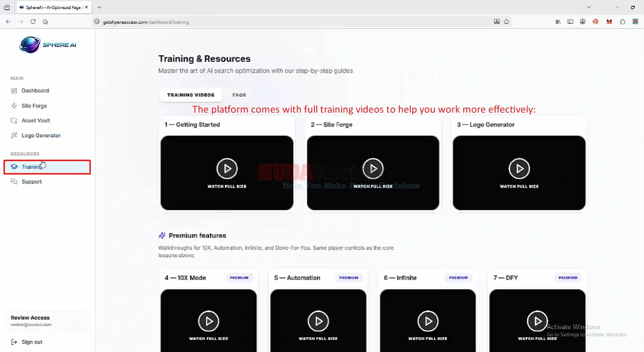Image resolution: width=644 pixels, height=352 pixels.
Task: Bookmark this page with the star icon
Action: click(x=506, y=22)
